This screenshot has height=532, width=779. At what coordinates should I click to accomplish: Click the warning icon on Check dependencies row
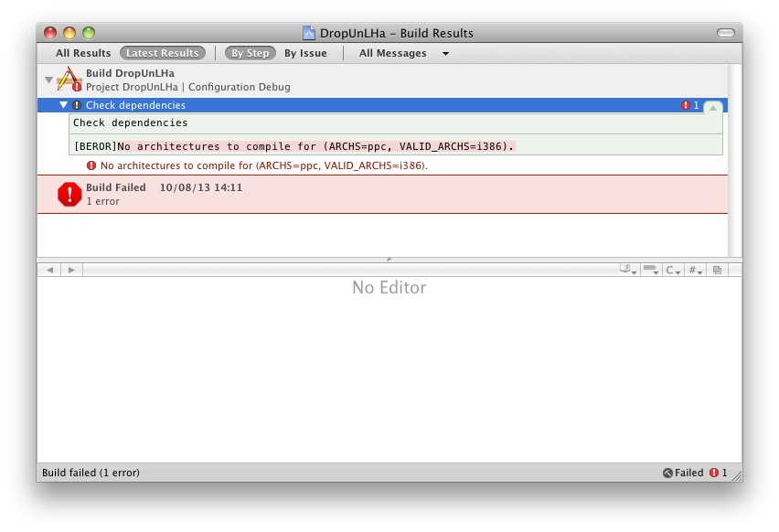[x=77, y=105]
